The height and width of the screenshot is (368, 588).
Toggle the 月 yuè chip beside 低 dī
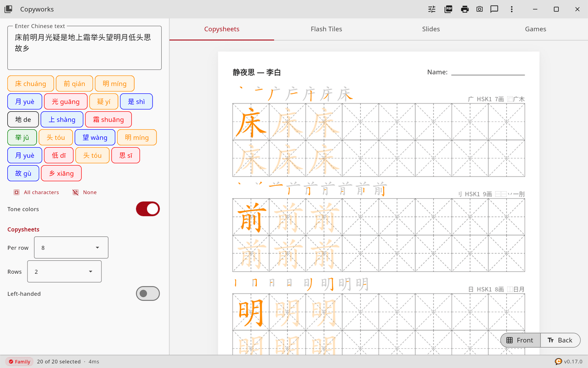pos(25,155)
